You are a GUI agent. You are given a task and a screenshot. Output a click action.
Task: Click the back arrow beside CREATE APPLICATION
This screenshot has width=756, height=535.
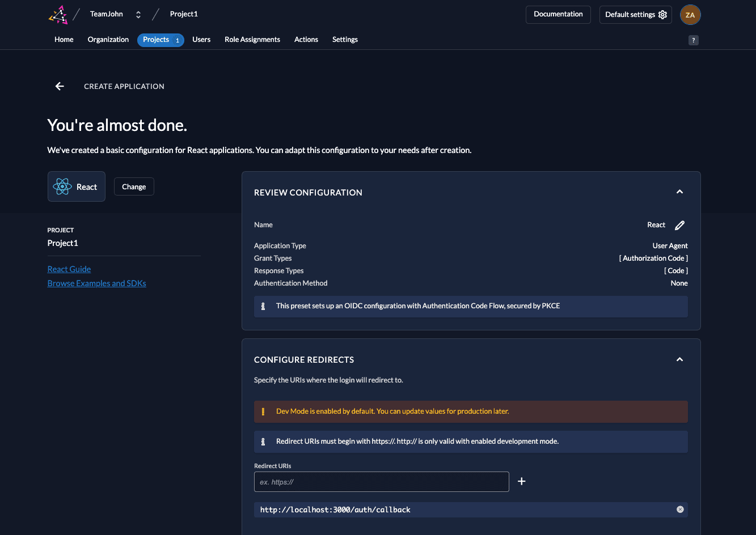coord(60,86)
